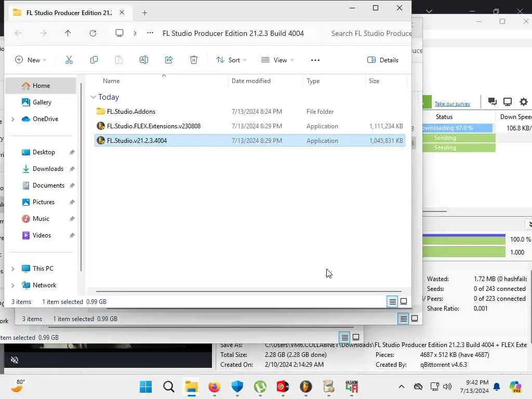Switch to the large thumbnails view toggle
532x399 pixels.
click(404, 301)
